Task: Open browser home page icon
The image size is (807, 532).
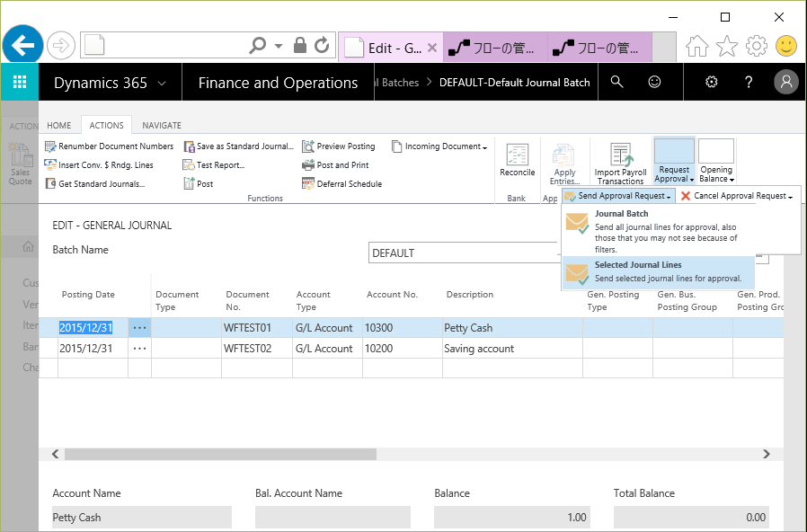Action: tap(696, 47)
